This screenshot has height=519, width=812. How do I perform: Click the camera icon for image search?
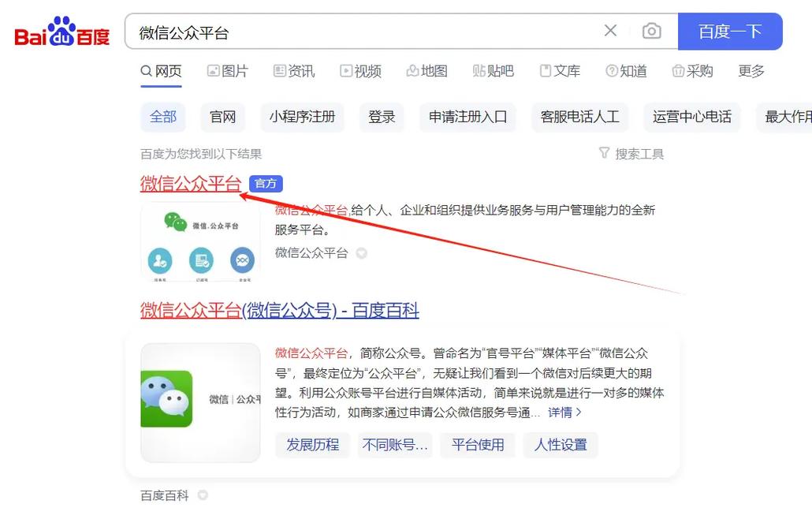652,30
